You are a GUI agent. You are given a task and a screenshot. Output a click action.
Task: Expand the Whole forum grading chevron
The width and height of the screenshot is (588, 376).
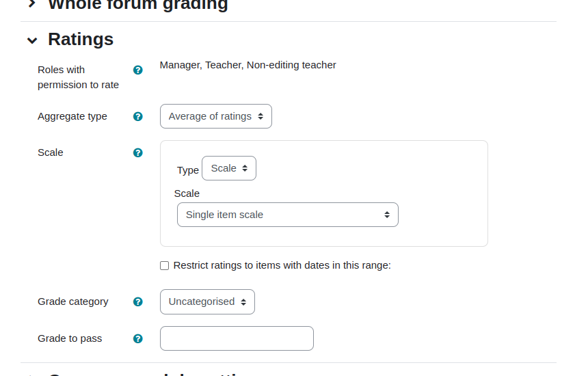[32, 3]
